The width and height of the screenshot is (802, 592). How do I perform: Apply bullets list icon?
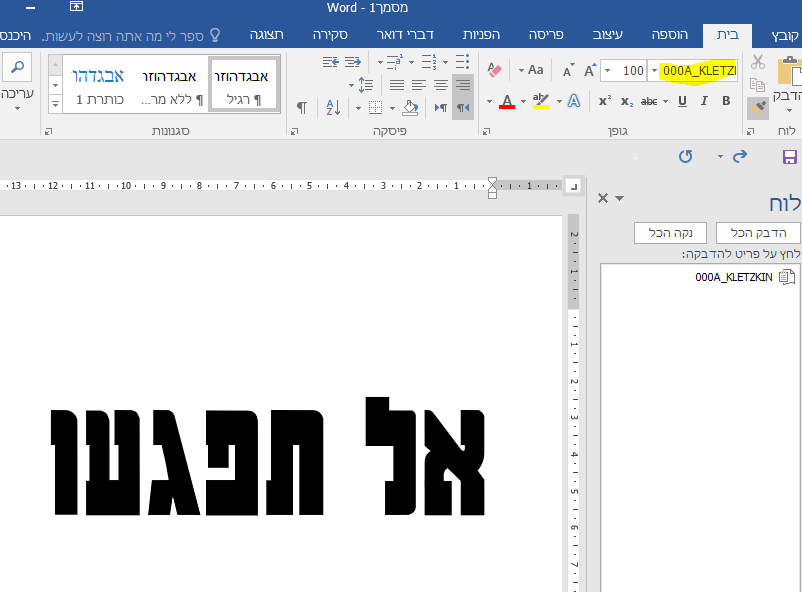pyautogui.click(x=462, y=62)
